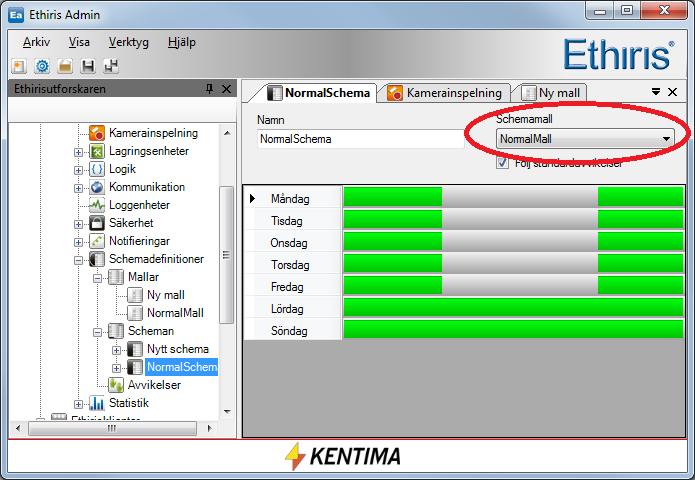The image size is (695, 480).
Task: Expand the Lagringsenheter node
Action: click(x=78, y=152)
